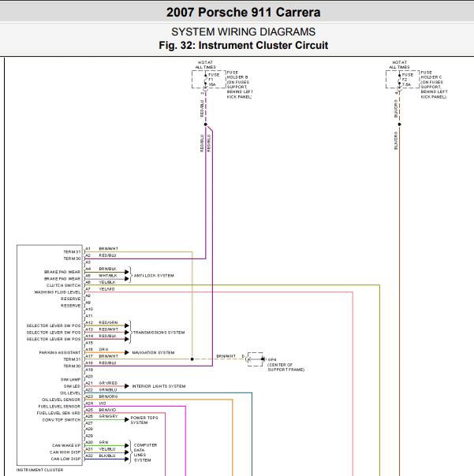Click the 'FUSE HOLDER C' description text
This screenshot has height=476, width=474.
click(434, 84)
